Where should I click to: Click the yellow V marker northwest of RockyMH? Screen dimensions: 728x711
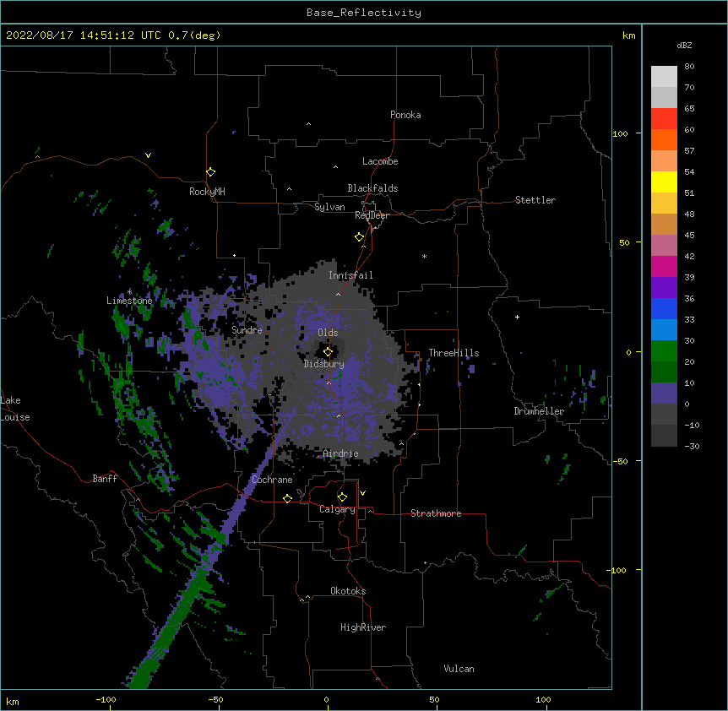point(148,155)
